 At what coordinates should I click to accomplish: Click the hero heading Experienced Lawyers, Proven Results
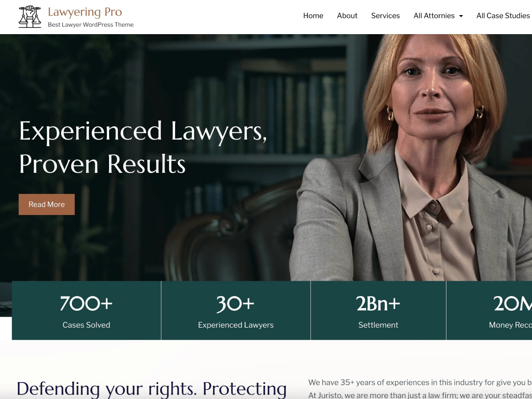(x=143, y=147)
